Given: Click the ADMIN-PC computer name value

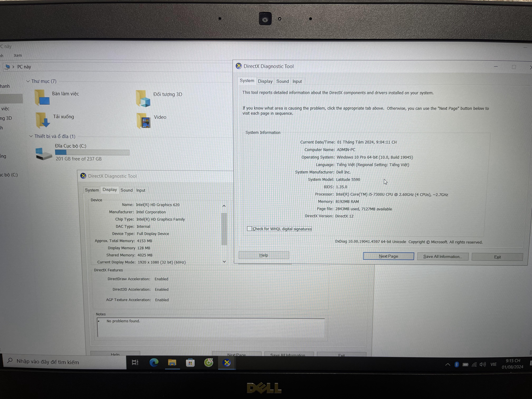Looking at the screenshot, I should coord(346,150).
